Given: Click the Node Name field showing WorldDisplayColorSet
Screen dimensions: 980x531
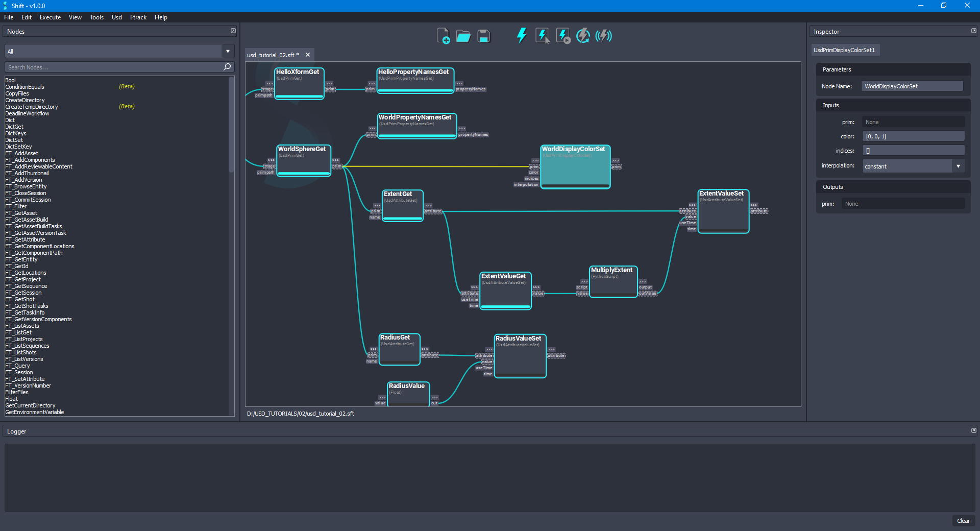Looking at the screenshot, I should (x=912, y=86).
